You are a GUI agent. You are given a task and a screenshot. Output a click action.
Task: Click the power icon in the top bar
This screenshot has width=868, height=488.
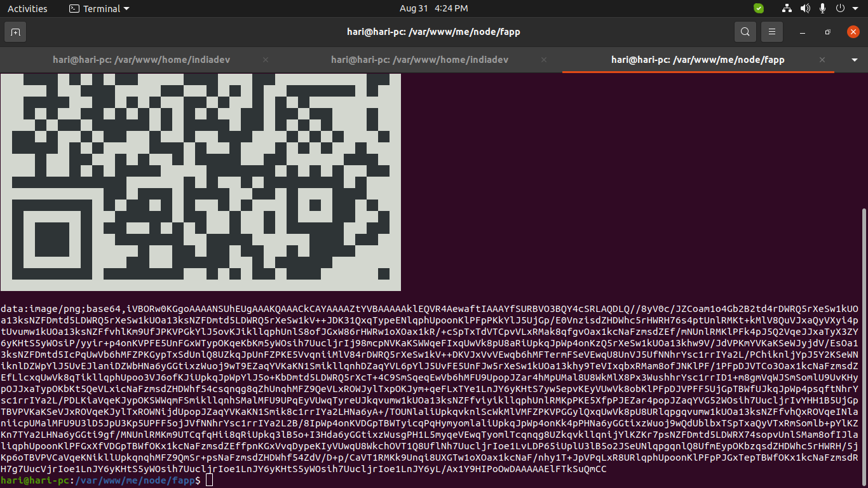pyautogui.click(x=839, y=8)
